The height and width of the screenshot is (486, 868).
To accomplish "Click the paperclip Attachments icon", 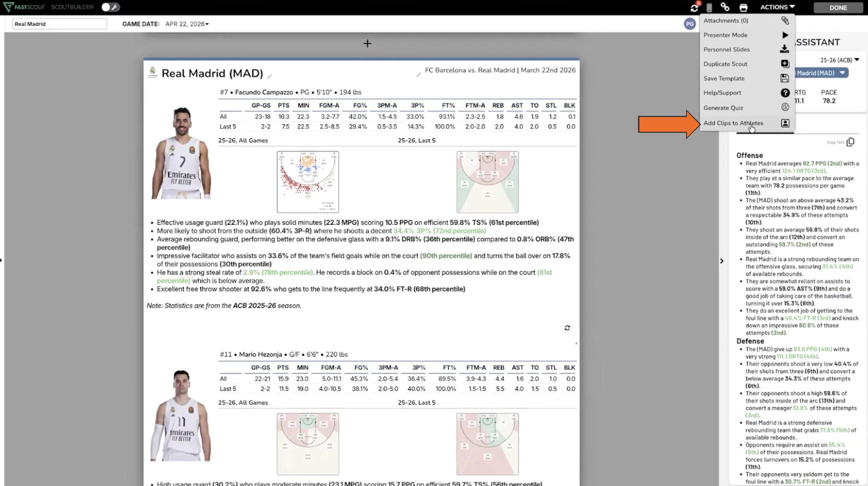I will tap(785, 21).
